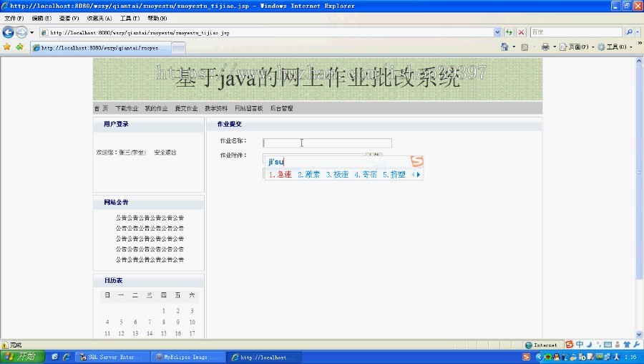Open the search provider dropdown arrow
644x364 pixels.
pos(638,32)
